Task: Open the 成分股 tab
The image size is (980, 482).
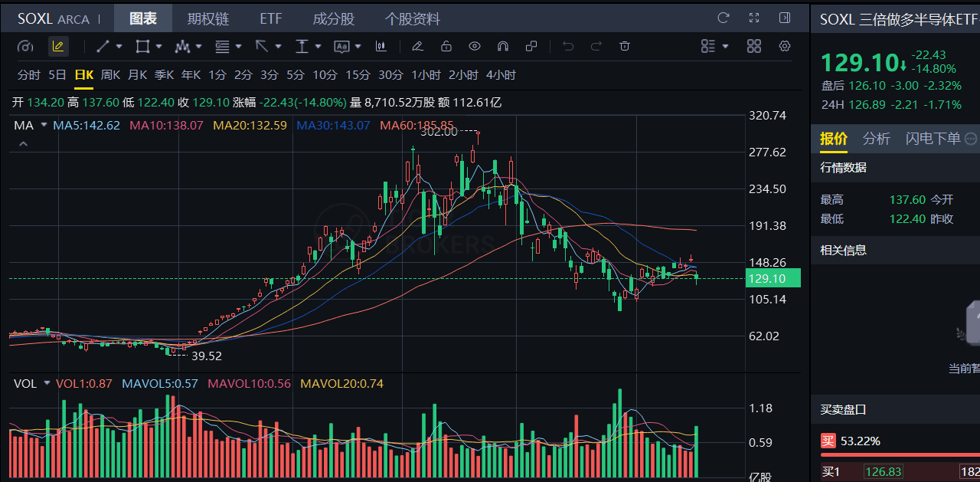Action: [334, 18]
